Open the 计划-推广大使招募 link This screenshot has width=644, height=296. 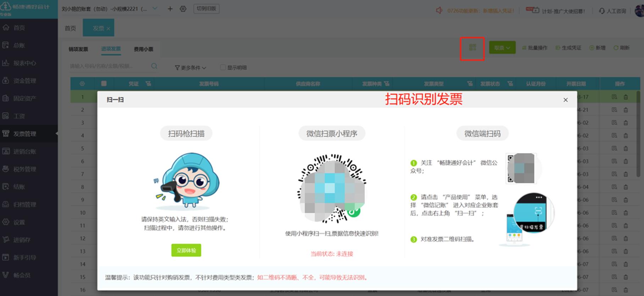pyautogui.click(x=555, y=11)
